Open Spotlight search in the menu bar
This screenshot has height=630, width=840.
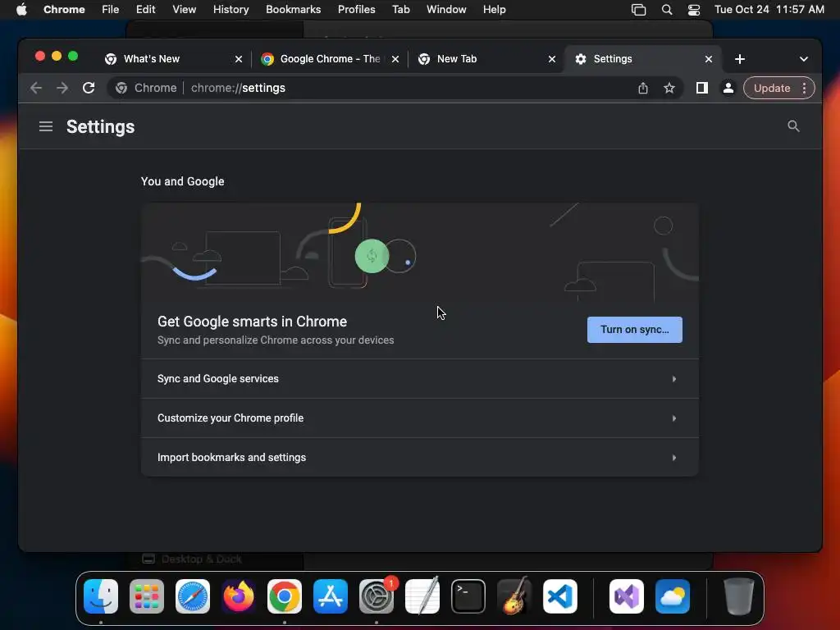click(667, 10)
